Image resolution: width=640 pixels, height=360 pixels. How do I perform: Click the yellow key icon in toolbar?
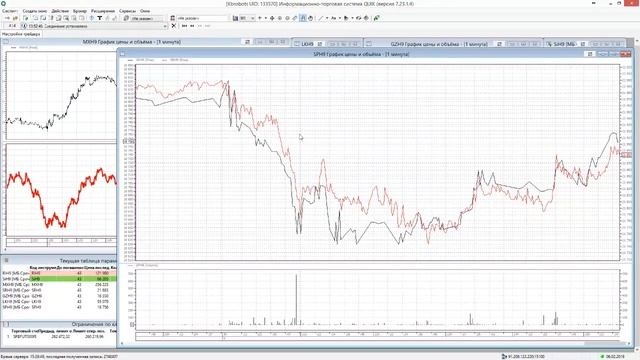tap(15, 18)
